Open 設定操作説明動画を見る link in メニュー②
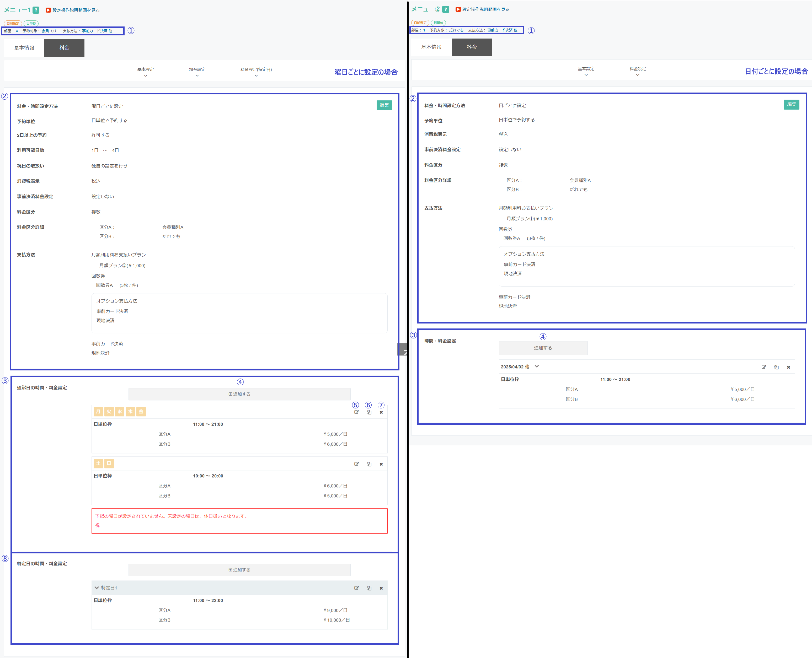 (x=486, y=9)
